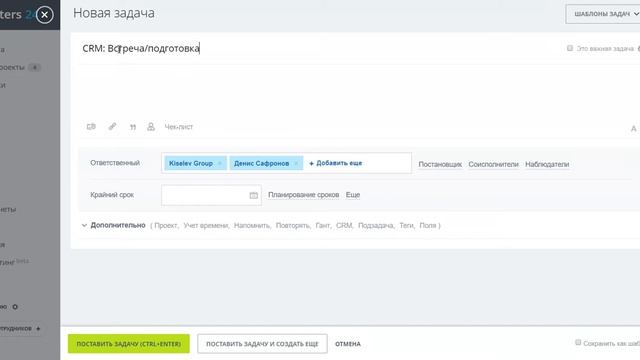Click Учет времени in additional options

click(x=205, y=225)
